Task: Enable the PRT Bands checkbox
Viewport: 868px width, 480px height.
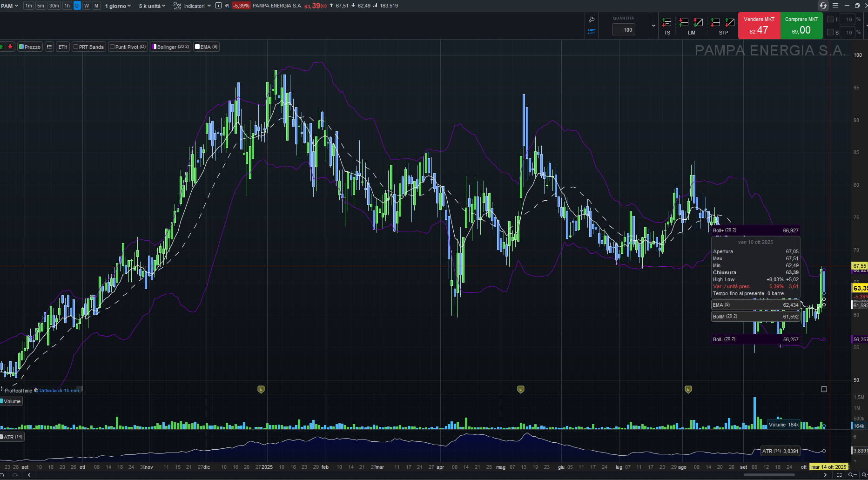Action: (x=76, y=47)
